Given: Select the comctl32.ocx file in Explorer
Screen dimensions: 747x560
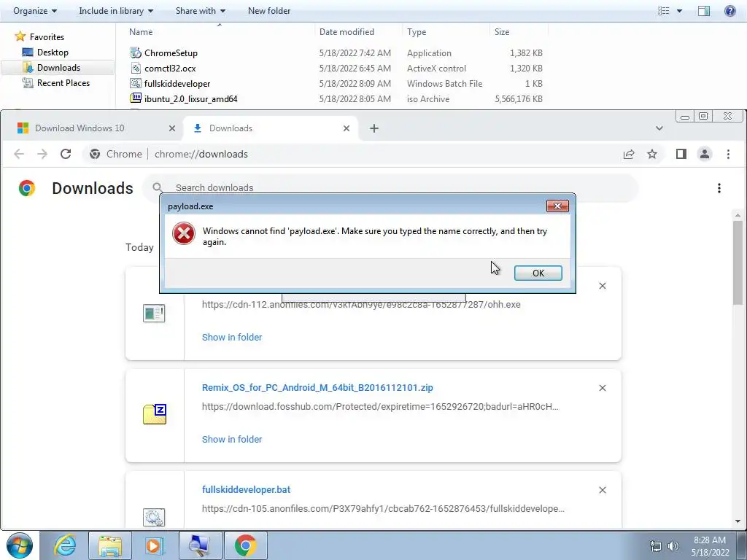Looking at the screenshot, I should click(170, 68).
